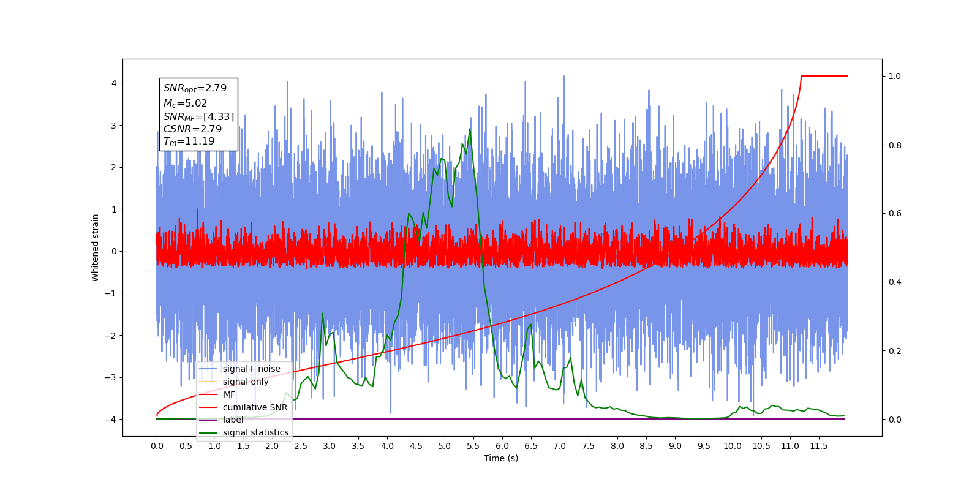Click the SNR_MF=[4.33] annotation text
Viewport: 980px width, 490px height.
click(198, 116)
